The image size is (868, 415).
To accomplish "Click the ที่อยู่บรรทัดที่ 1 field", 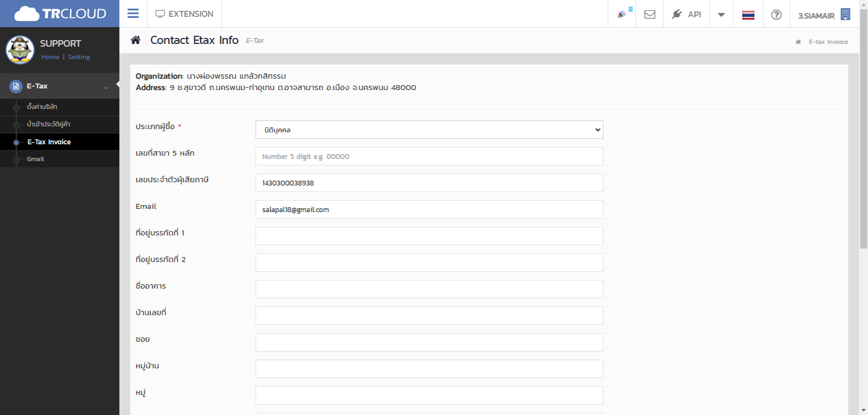I will (x=429, y=236).
